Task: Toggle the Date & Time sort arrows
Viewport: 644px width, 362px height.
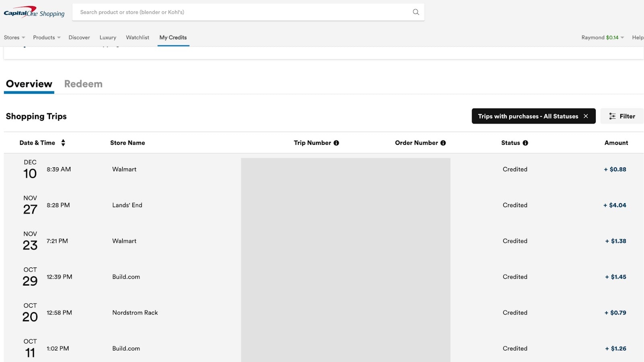Action: (63, 143)
